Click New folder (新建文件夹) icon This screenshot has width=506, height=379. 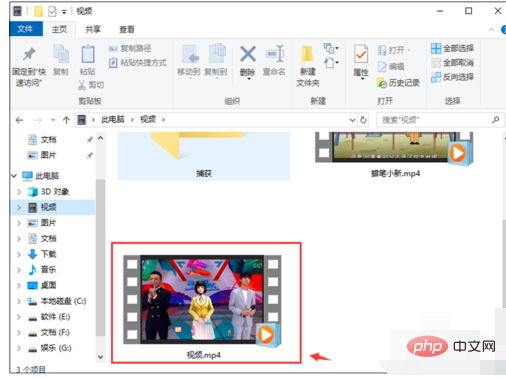click(x=308, y=54)
